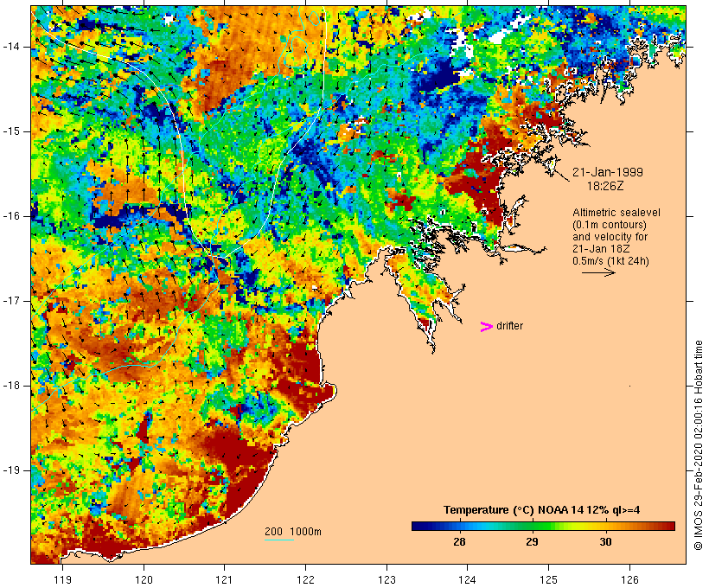Click the latitude label -16
This screenshot has height=588, width=709.
[11, 216]
